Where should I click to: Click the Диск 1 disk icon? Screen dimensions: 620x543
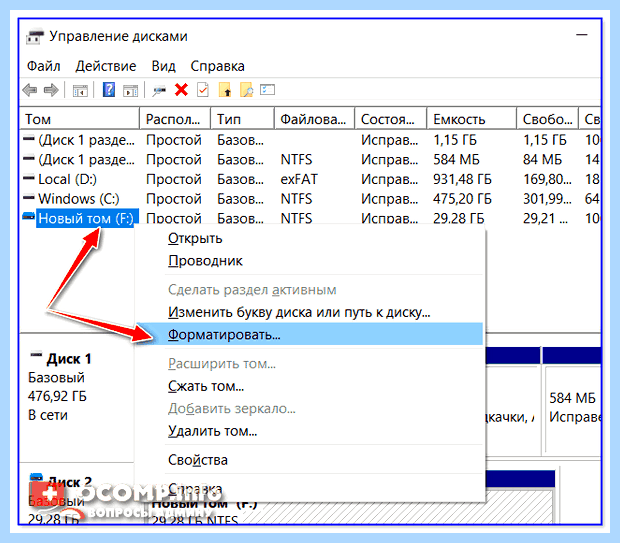pyautogui.click(x=36, y=354)
